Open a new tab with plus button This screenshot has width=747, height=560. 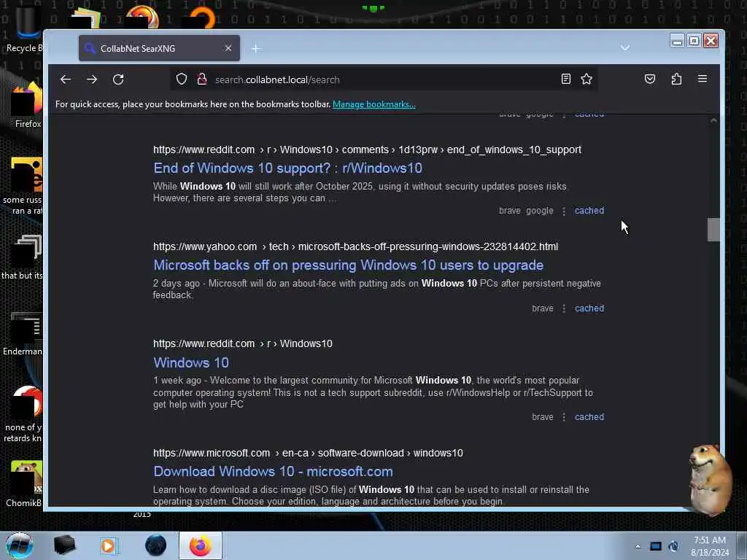256,49
